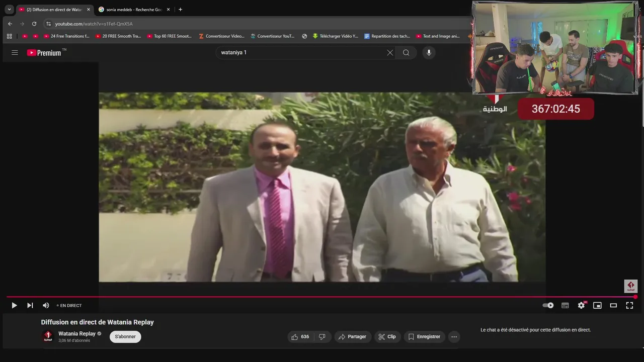Open the Watania Replay channel avatar
The width and height of the screenshot is (644, 362).
click(x=48, y=336)
